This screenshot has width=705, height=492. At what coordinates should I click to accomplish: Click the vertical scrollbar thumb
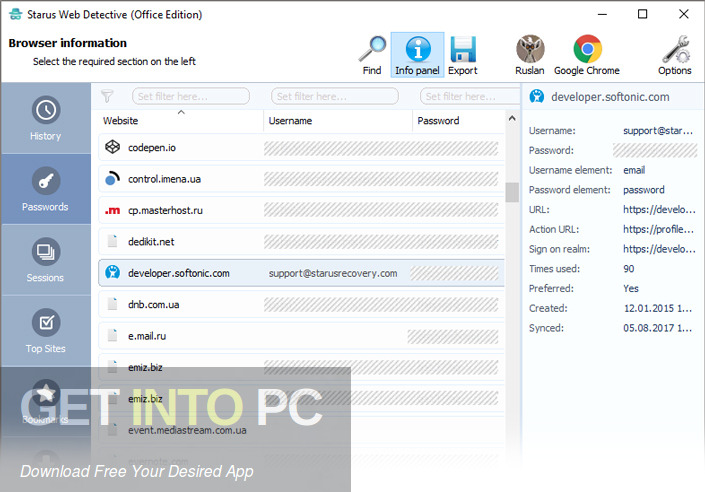512,192
